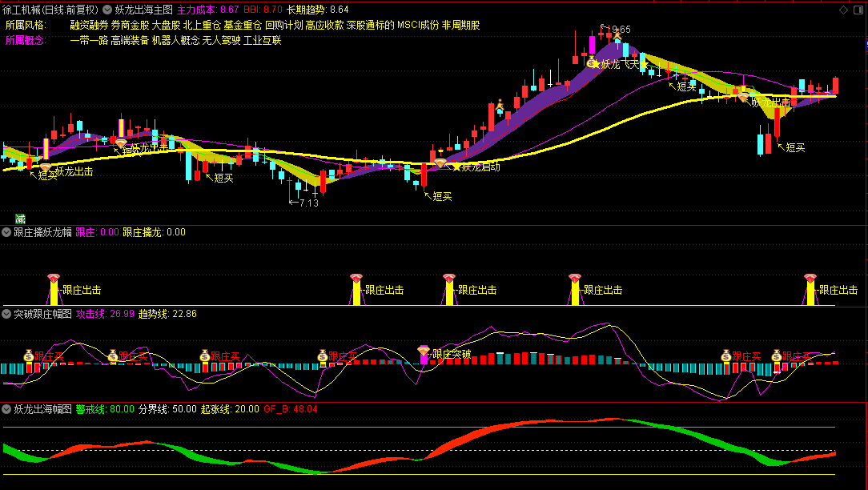Screen dimensions: 868x490
Task: Click the 长期趋势: 8.64 value
Action: tap(318, 10)
